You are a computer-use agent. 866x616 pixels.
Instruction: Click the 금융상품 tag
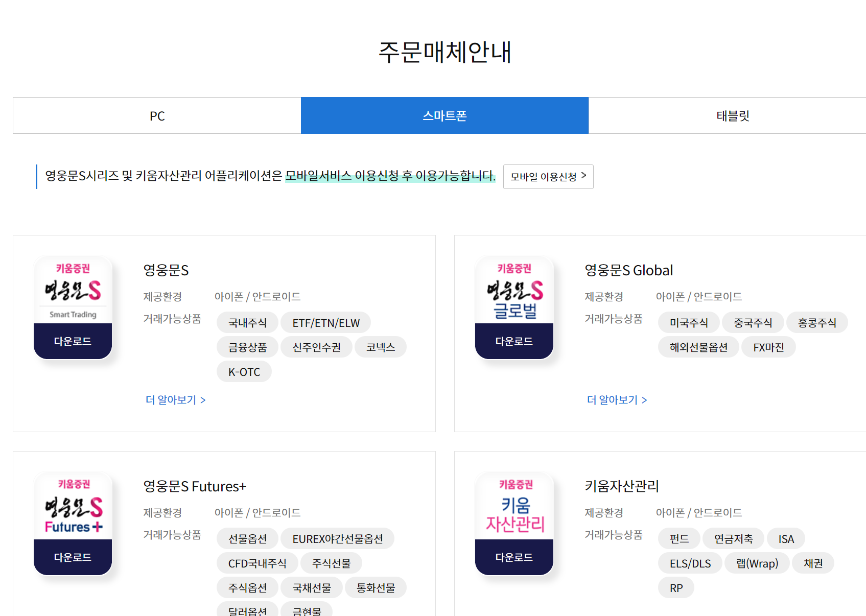point(247,347)
